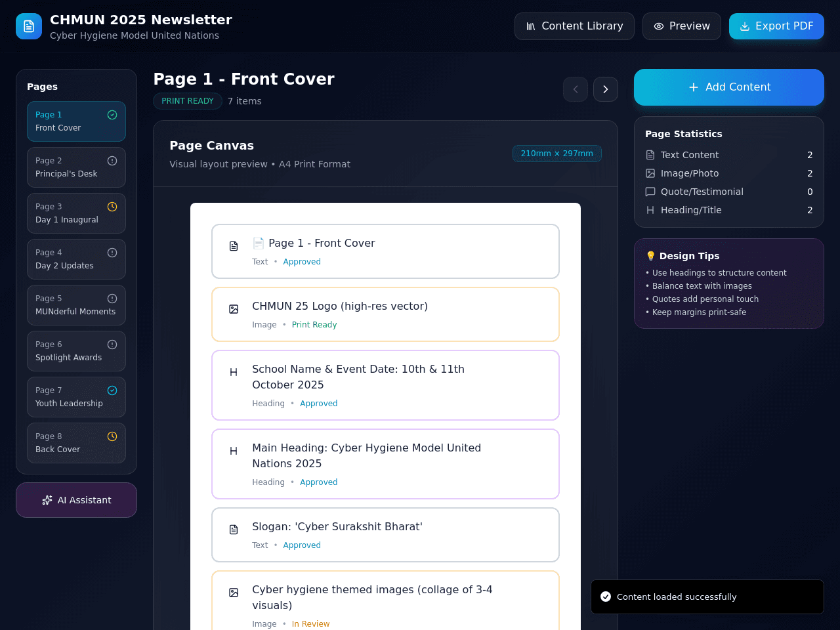Click the 'Print Ready' status on Logo item
This screenshot has width=840, height=630.
coord(314,325)
